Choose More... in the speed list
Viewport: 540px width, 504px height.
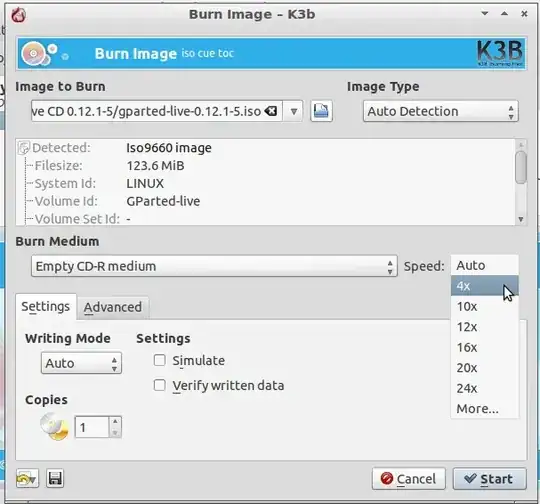point(485,409)
